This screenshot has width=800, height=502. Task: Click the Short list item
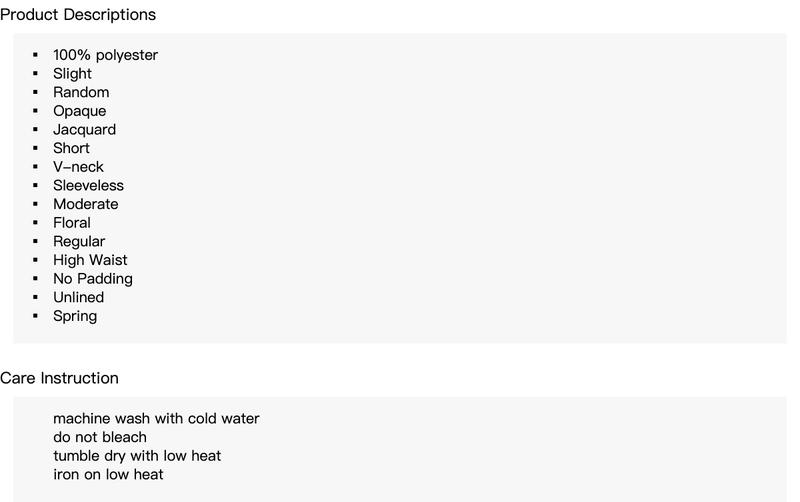click(71, 148)
